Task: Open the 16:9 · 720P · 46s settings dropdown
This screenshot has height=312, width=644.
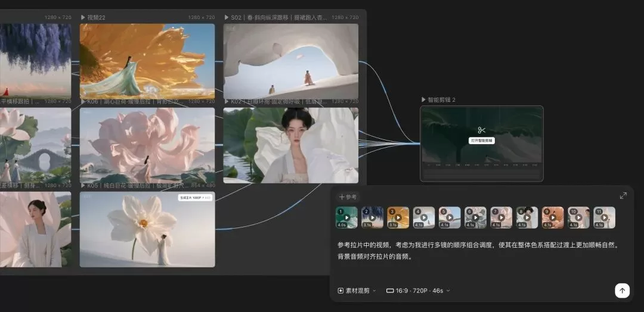Action: click(x=418, y=291)
